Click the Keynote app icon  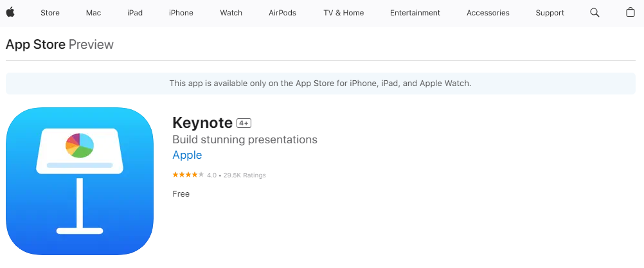point(80,181)
